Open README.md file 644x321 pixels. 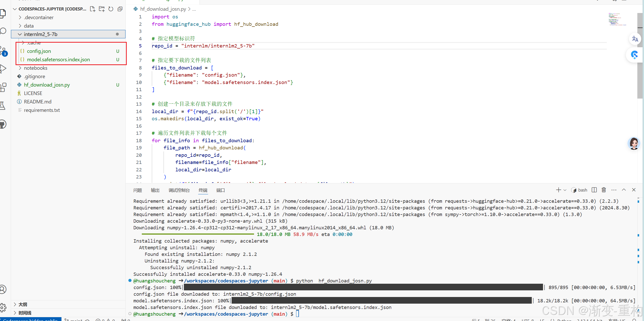tap(37, 102)
